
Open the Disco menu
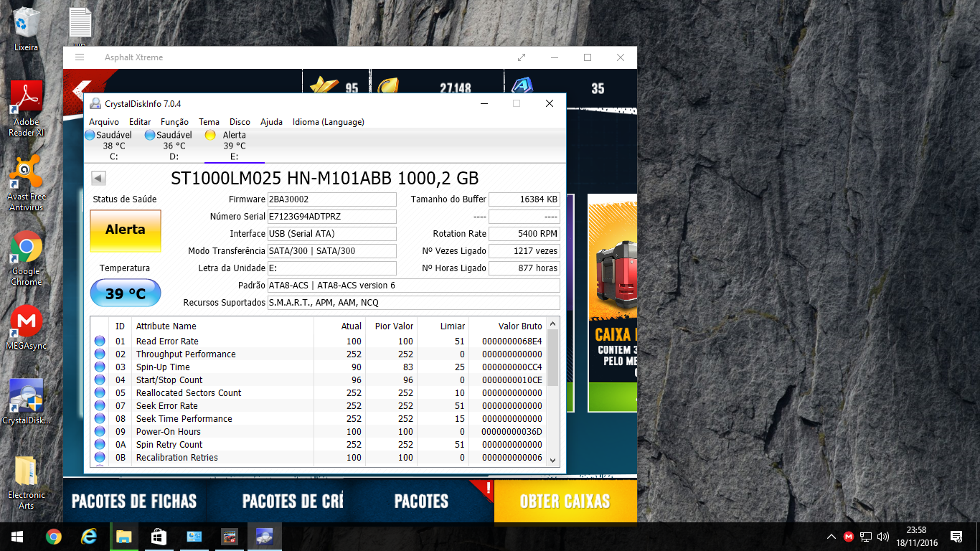[x=240, y=122]
